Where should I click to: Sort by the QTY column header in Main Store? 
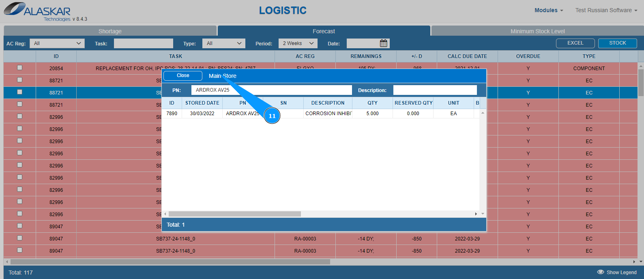[373, 103]
